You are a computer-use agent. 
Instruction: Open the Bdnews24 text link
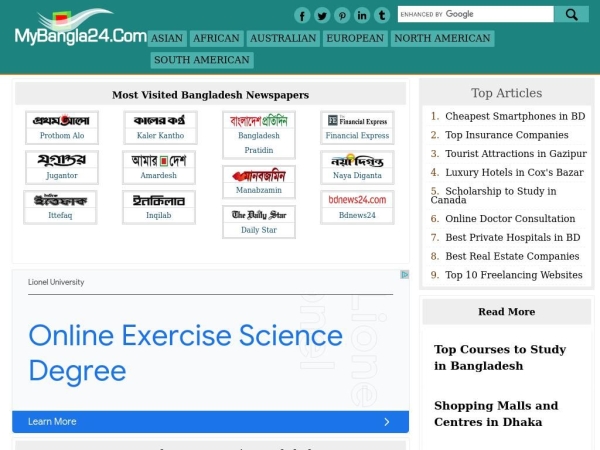[x=357, y=215]
